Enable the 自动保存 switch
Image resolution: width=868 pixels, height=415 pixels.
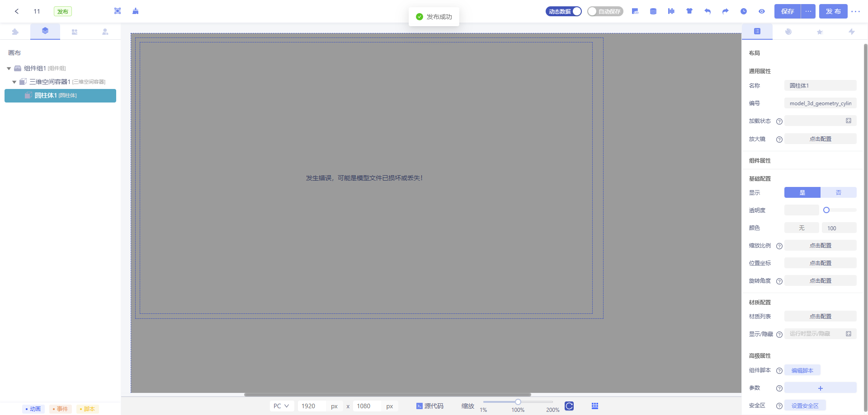[605, 11]
